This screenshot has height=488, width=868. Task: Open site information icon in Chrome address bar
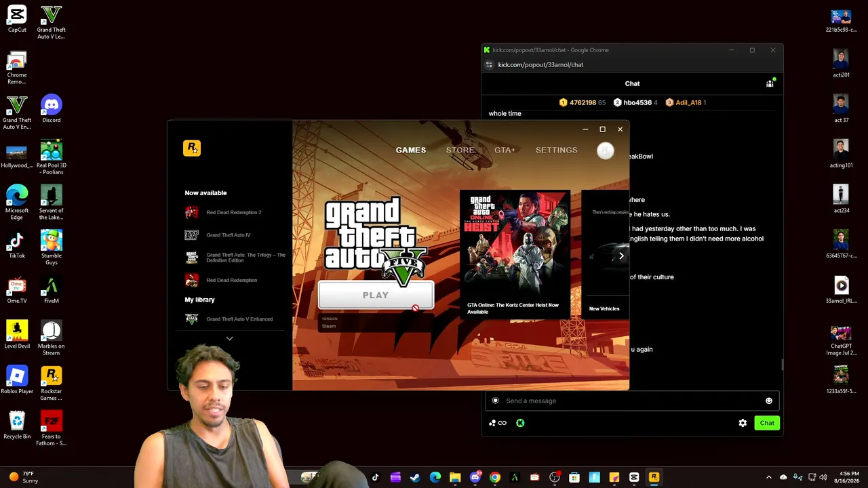pos(489,65)
